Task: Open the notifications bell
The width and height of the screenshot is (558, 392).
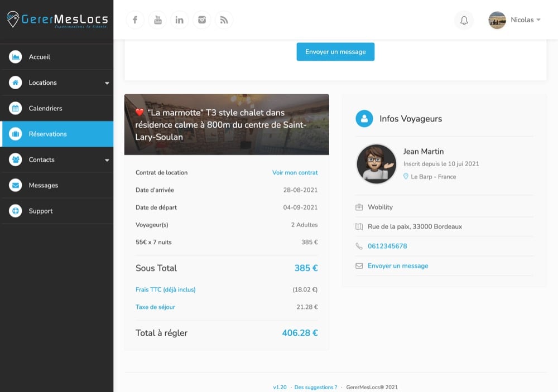Action: [464, 21]
